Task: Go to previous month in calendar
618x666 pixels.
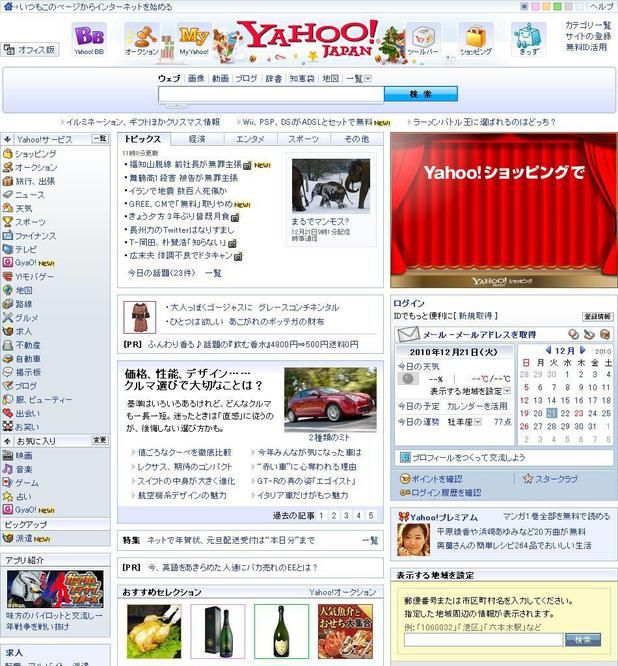Action: [x=549, y=351]
